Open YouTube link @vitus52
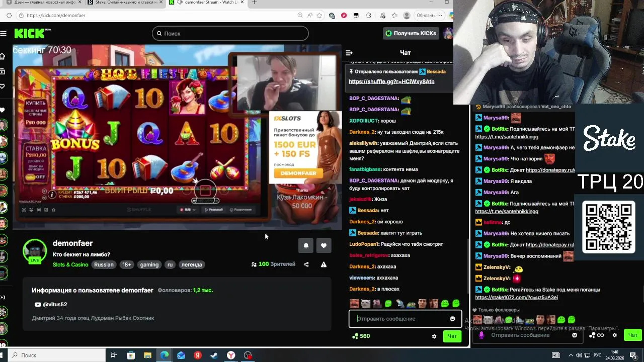Image resolution: width=644 pixels, height=362 pixels. point(51,304)
